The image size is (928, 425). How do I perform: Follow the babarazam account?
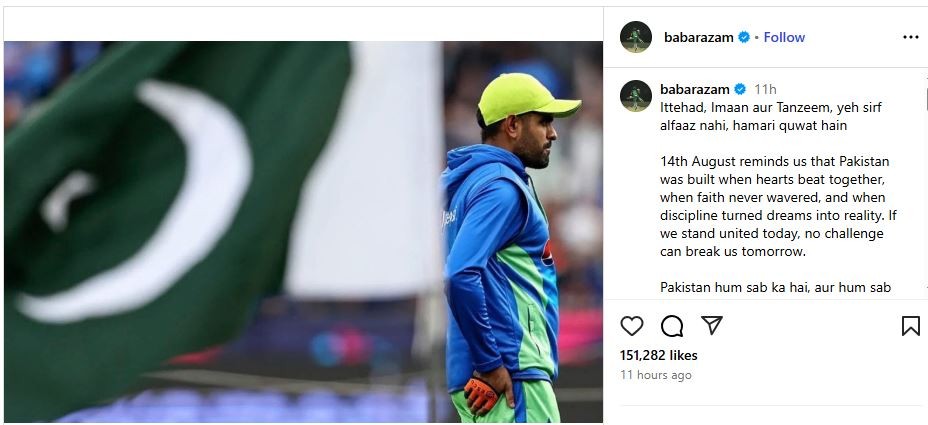(x=784, y=37)
